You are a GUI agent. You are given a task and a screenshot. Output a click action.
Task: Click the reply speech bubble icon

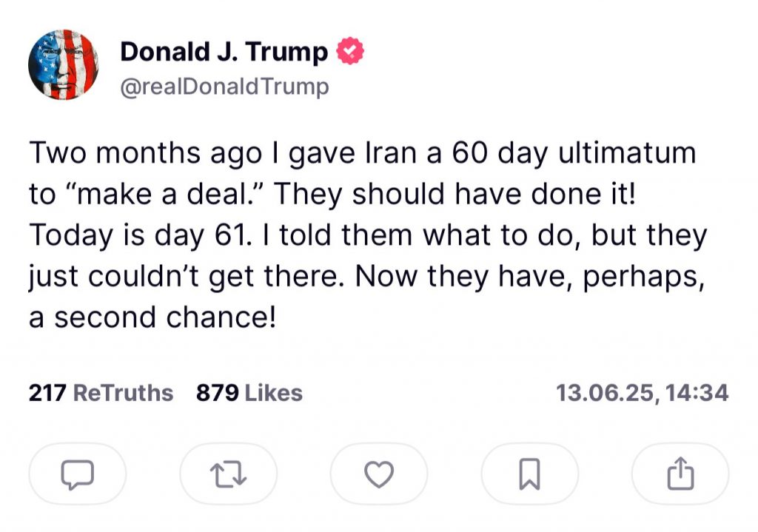[x=78, y=474]
